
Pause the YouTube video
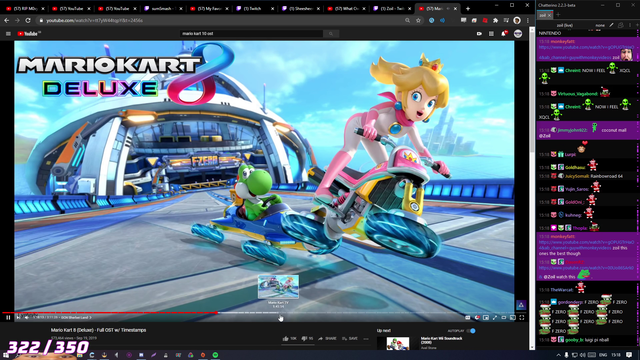pos(8,318)
